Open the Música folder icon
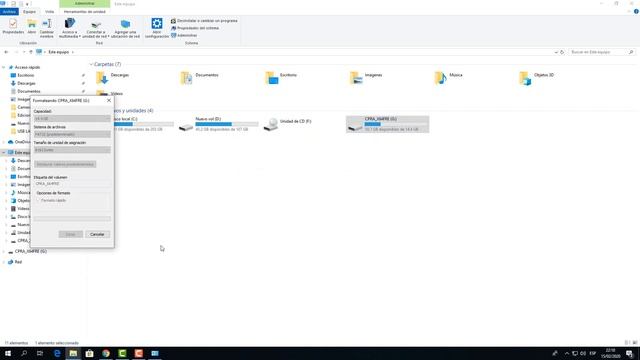Image resolution: width=640 pixels, height=360 pixels. (440, 78)
